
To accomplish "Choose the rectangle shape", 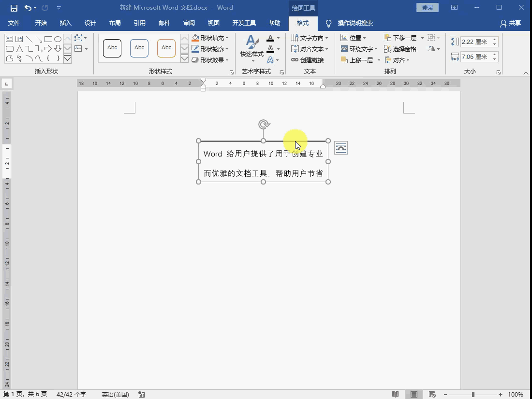I will pos(48,39).
